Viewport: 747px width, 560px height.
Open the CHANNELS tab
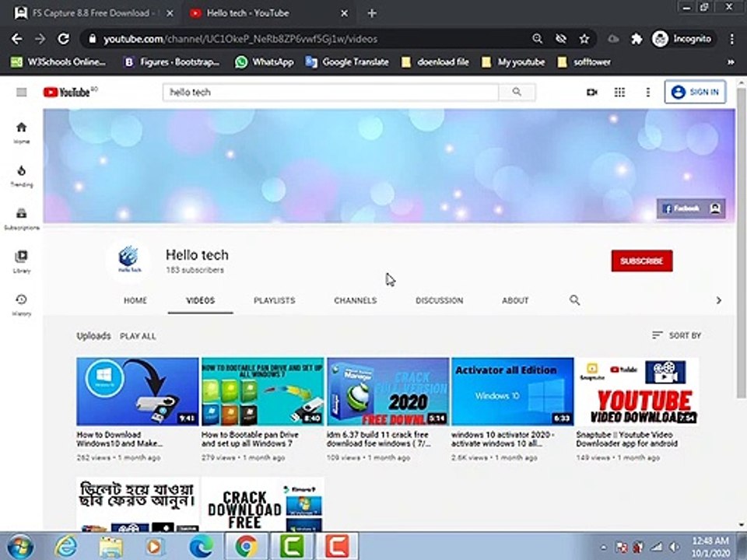point(356,300)
